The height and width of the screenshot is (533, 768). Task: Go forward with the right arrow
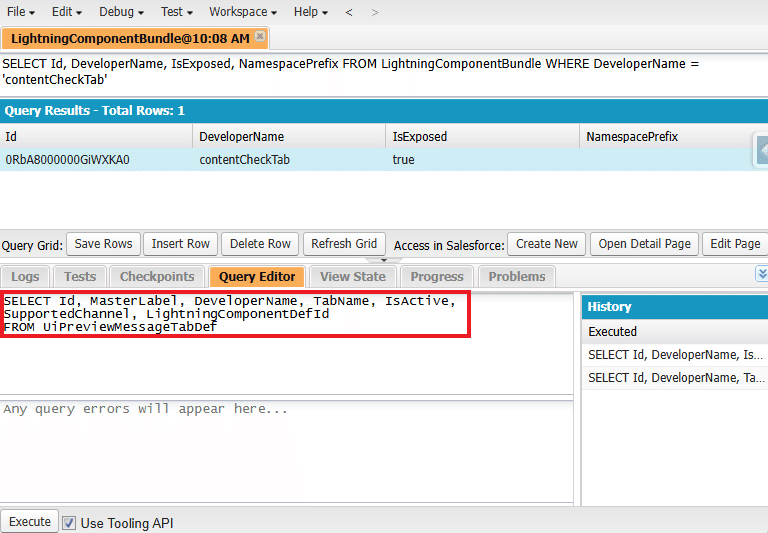[x=375, y=12]
